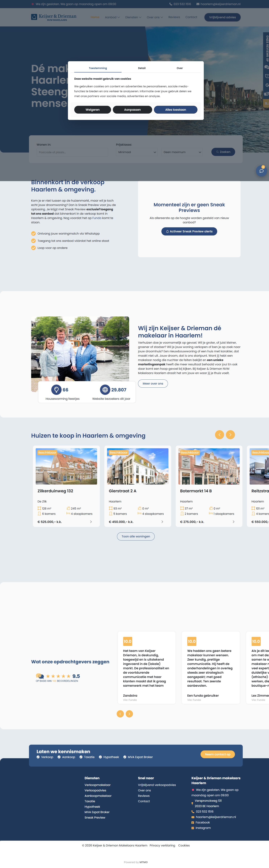
Task: Click Toon alle woningen button
Action: click(136, 537)
